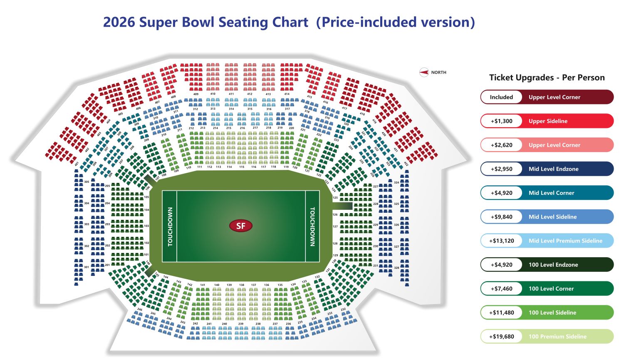
Task: Select the Included Upper Level Corner option
Action: [547, 97]
